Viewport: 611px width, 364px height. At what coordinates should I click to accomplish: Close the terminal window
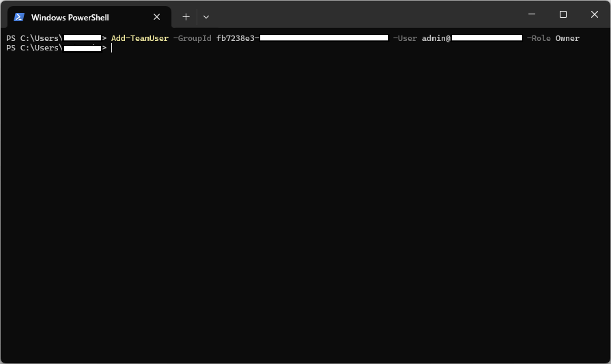point(595,14)
